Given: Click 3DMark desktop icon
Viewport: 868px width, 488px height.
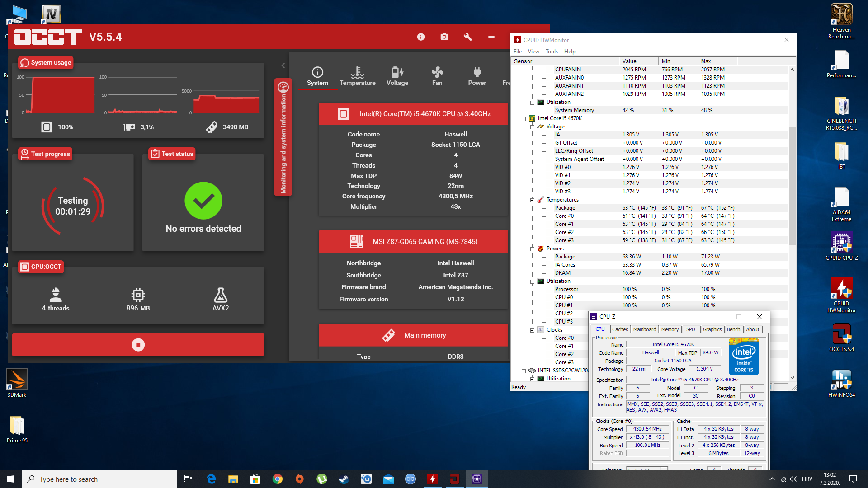Looking at the screenshot, I should 17,383.
